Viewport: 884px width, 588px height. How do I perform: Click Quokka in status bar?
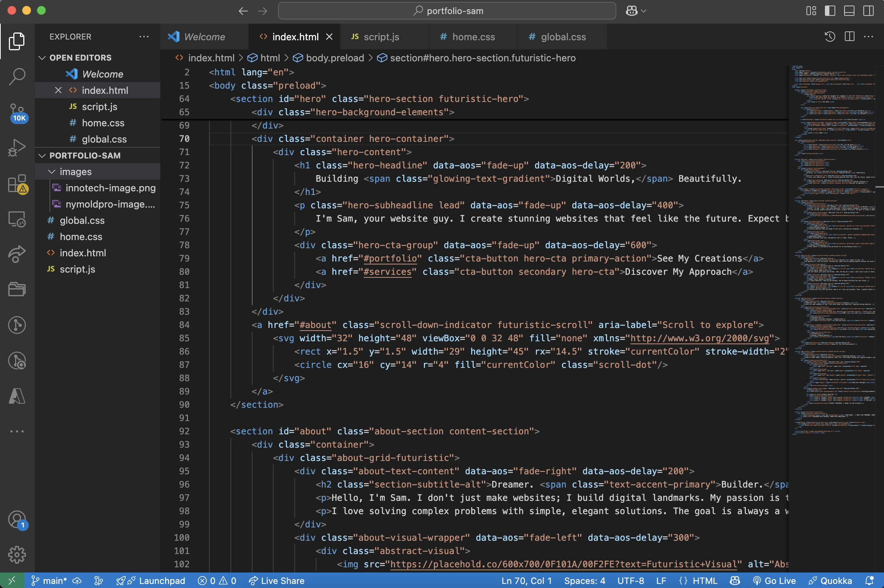point(830,581)
